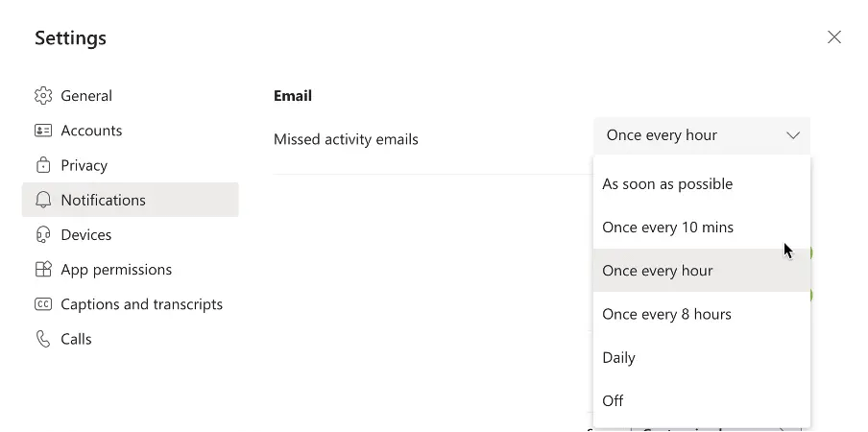Open App permissions settings
Viewport: 868px width, 432px height.
116,270
